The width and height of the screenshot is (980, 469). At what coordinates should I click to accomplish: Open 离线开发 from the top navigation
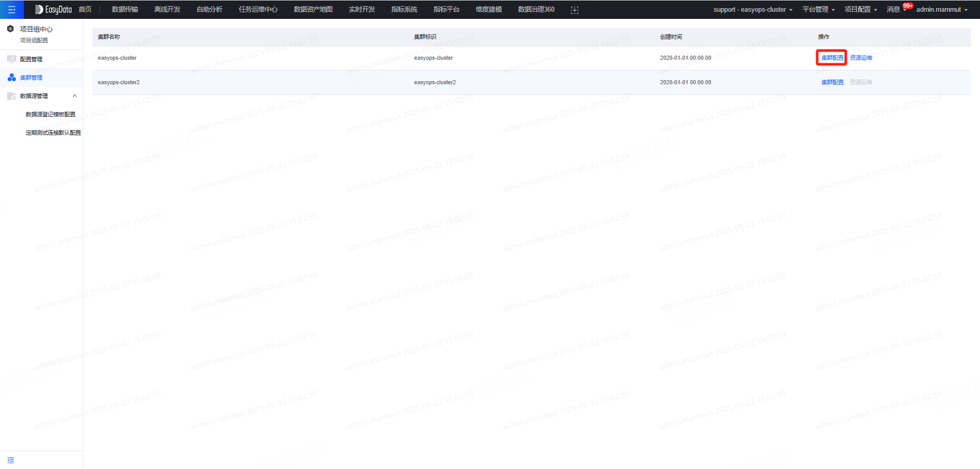[167, 9]
